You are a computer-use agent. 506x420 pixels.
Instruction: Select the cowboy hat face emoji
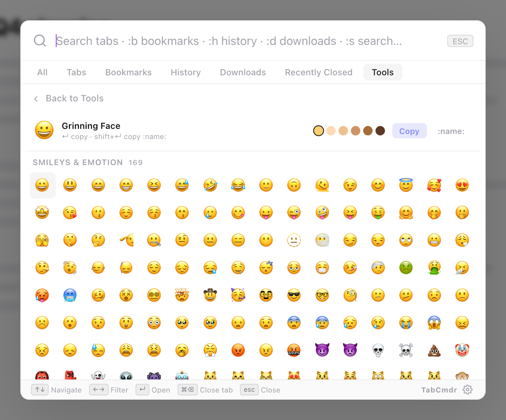[210, 295]
